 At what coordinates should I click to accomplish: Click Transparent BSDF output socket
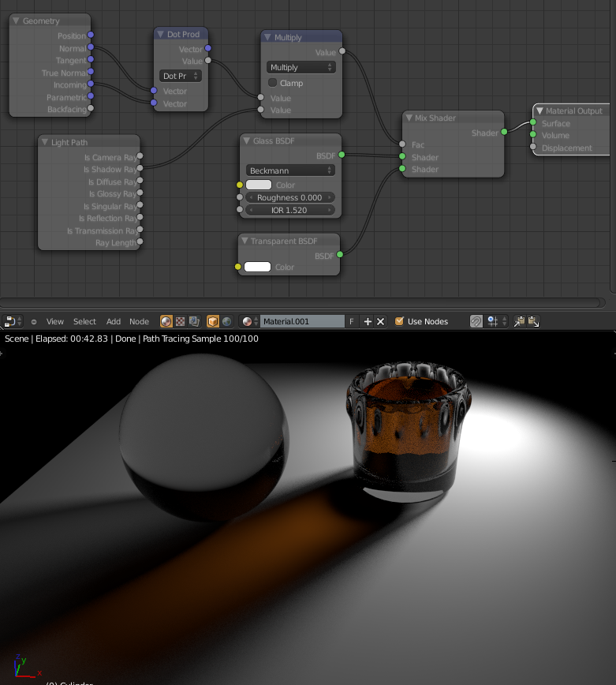(340, 255)
